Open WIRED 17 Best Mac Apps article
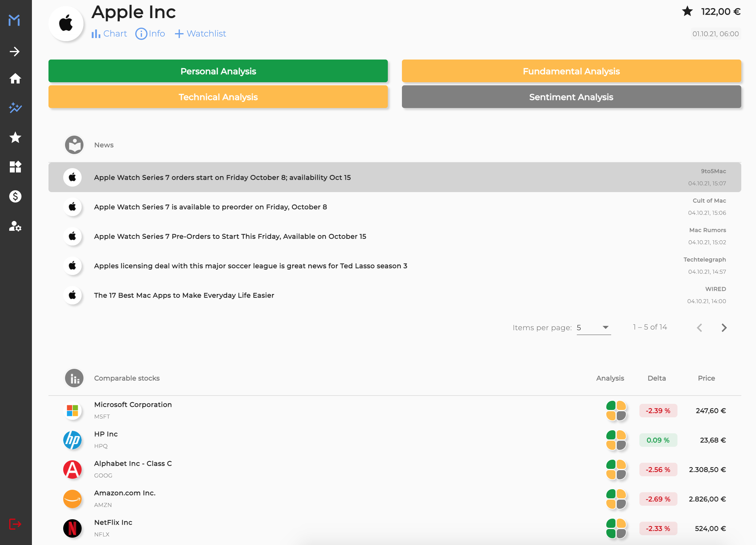The width and height of the screenshot is (756, 545). tap(395, 295)
